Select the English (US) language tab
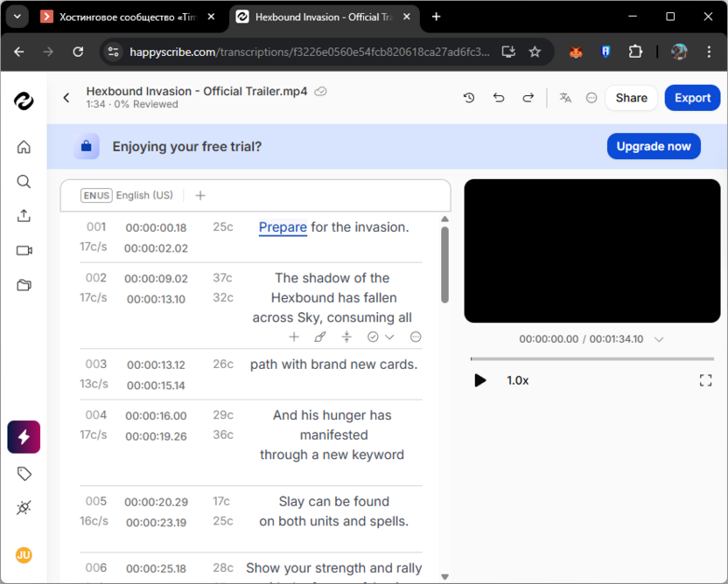Viewport: 728px width, 584px height. (x=127, y=195)
